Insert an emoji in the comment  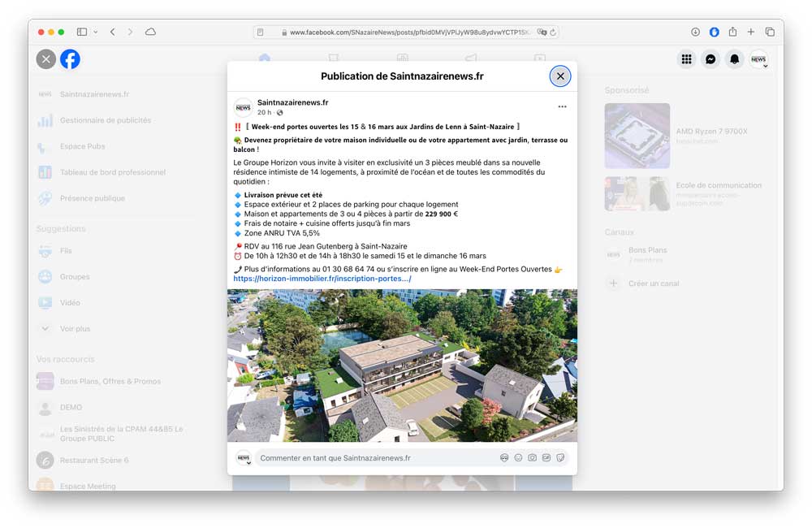tap(518, 458)
